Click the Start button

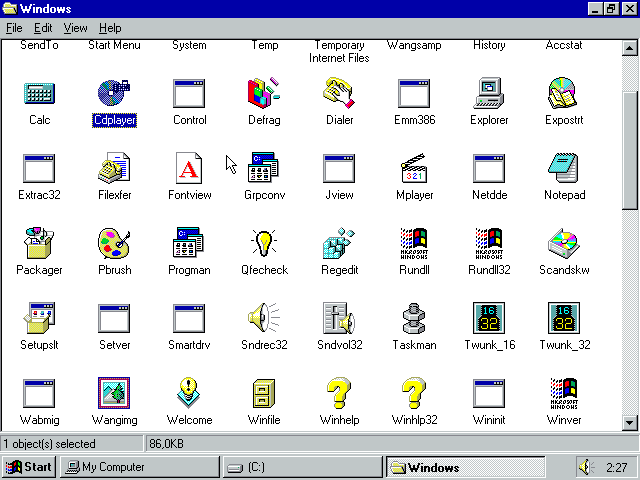pos(29,467)
